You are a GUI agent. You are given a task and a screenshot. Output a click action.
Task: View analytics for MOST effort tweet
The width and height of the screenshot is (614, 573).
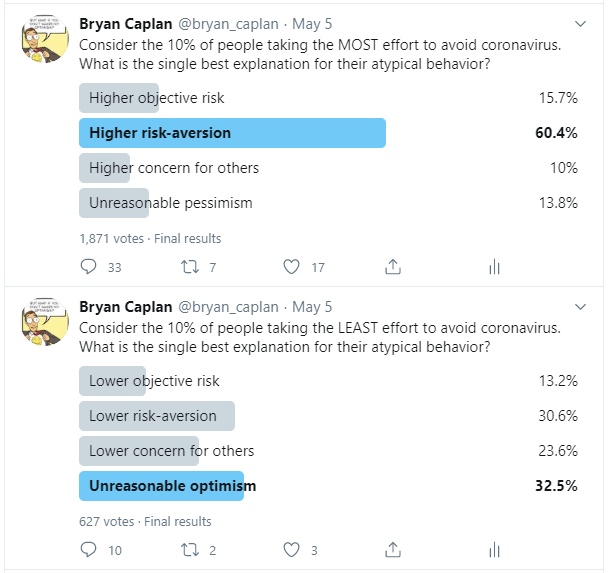[x=495, y=267]
